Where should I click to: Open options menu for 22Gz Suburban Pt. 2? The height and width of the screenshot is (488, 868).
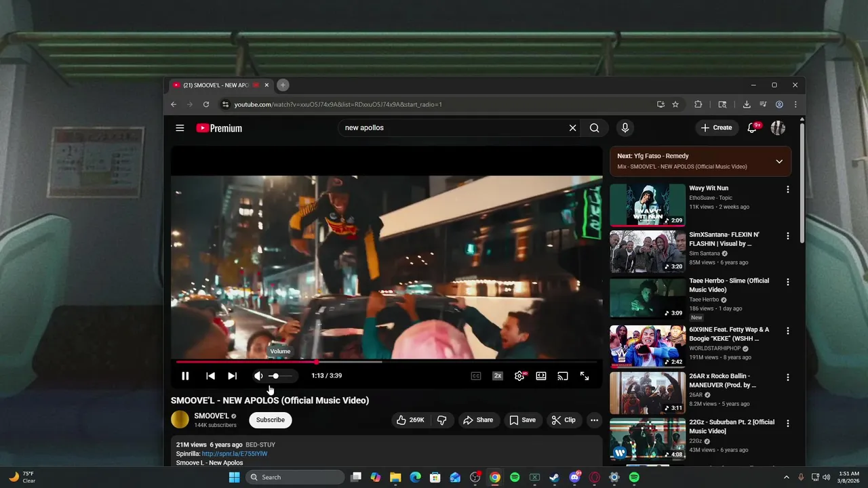787,423
